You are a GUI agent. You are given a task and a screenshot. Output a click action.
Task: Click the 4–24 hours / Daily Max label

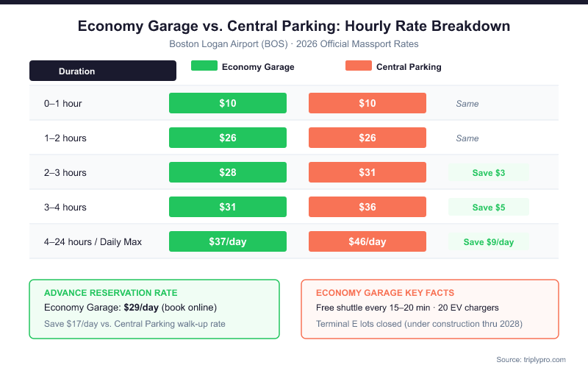pyautogui.click(x=93, y=241)
